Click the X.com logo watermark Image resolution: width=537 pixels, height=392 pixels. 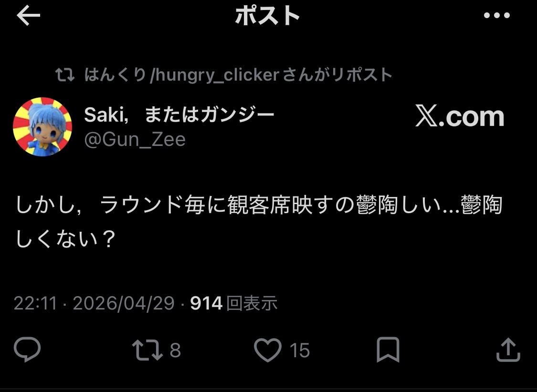[460, 117]
